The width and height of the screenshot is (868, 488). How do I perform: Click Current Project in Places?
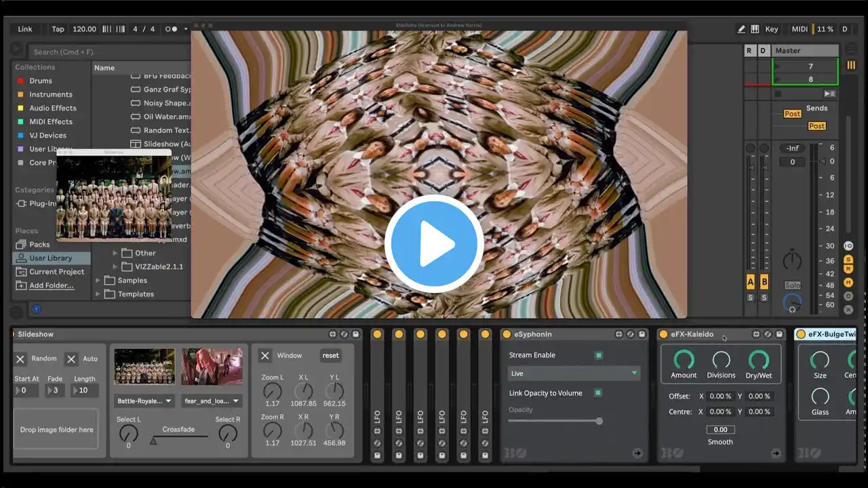pyautogui.click(x=56, y=272)
